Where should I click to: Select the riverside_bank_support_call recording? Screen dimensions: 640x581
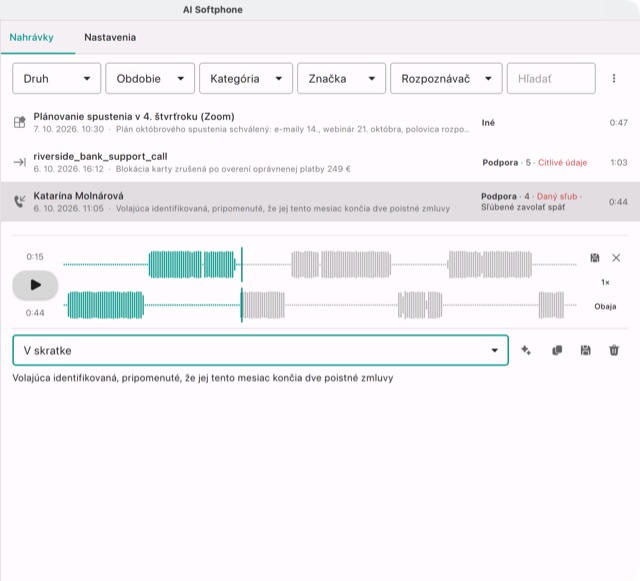coord(320,163)
